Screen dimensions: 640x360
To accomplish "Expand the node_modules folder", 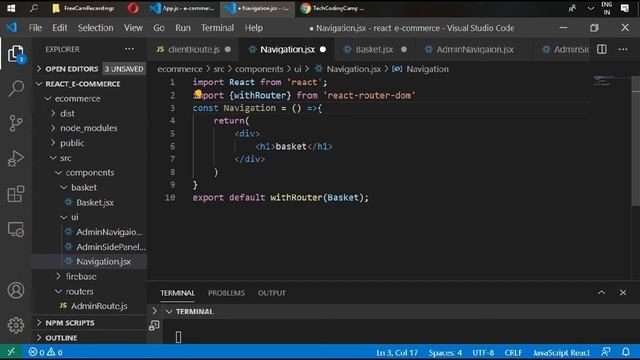I will pyautogui.click(x=90, y=128).
